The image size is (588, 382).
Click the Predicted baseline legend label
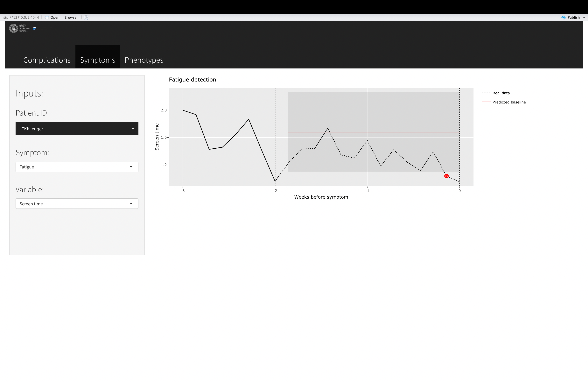(509, 102)
